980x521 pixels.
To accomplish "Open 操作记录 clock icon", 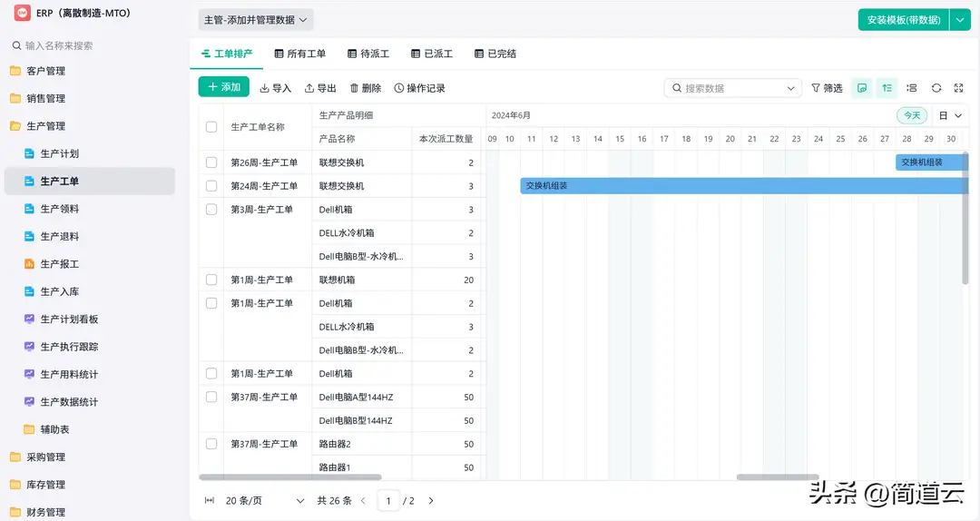I will tap(398, 88).
